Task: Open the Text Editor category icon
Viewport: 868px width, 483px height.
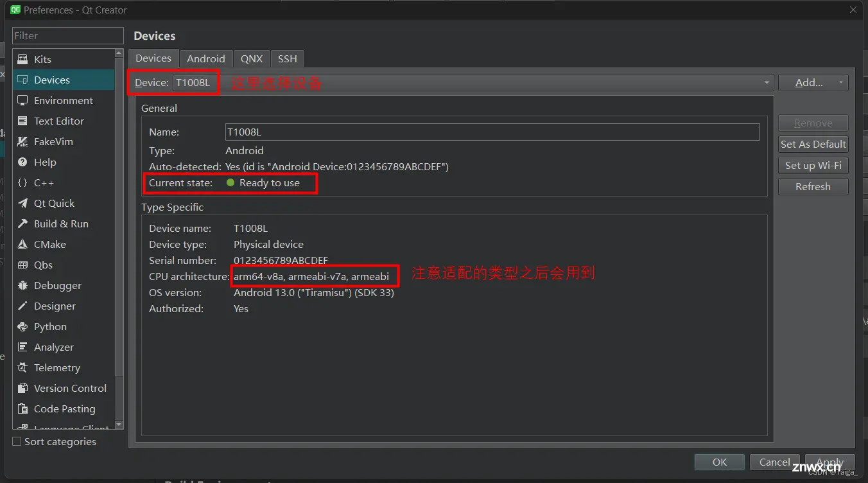Action: (x=23, y=121)
